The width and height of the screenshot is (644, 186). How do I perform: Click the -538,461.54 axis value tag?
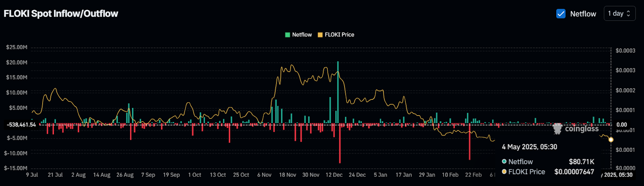tap(21, 125)
